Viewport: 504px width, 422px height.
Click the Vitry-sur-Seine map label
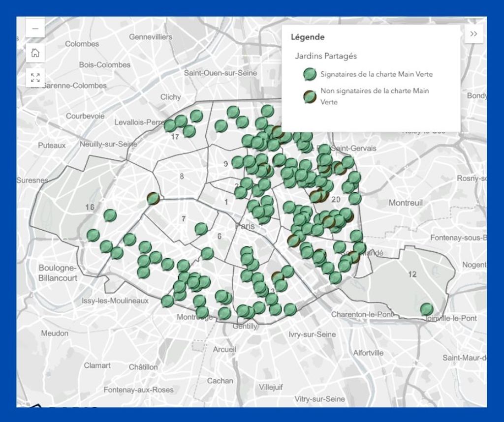pyautogui.click(x=319, y=399)
